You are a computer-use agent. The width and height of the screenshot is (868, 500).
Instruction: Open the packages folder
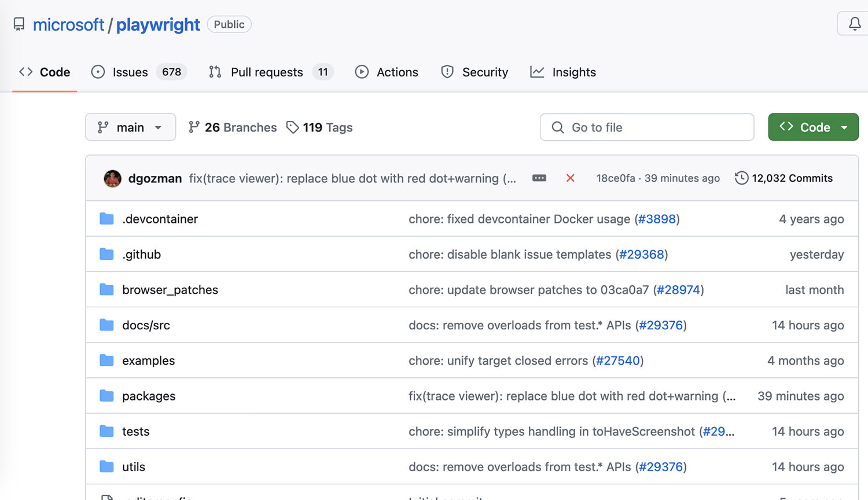pos(149,396)
